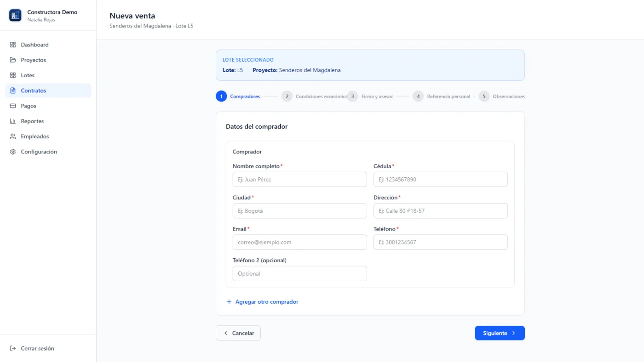The image size is (644, 362).
Task: Navigate to Pagos in the sidebar
Action: [x=48, y=106]
